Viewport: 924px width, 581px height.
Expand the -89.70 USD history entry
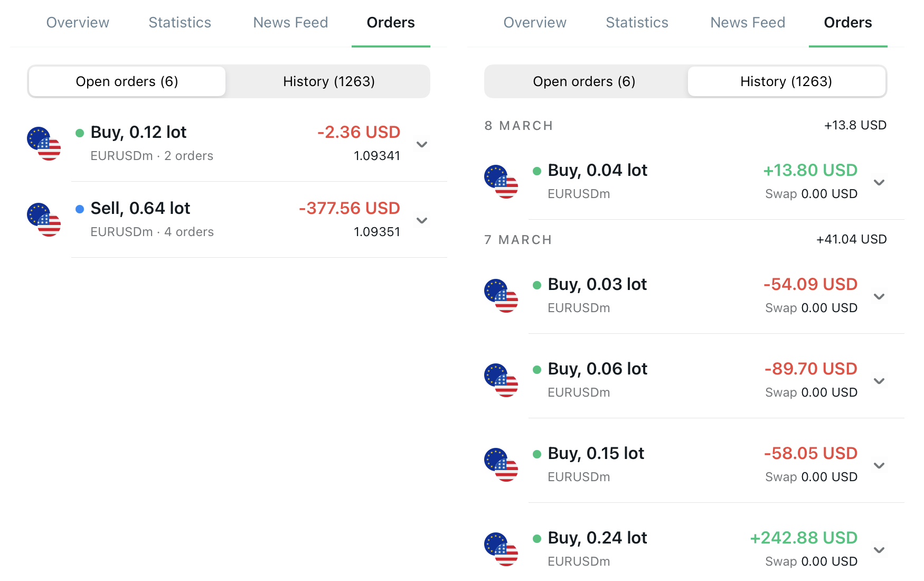pyautogui.click(x=879, y=381)
